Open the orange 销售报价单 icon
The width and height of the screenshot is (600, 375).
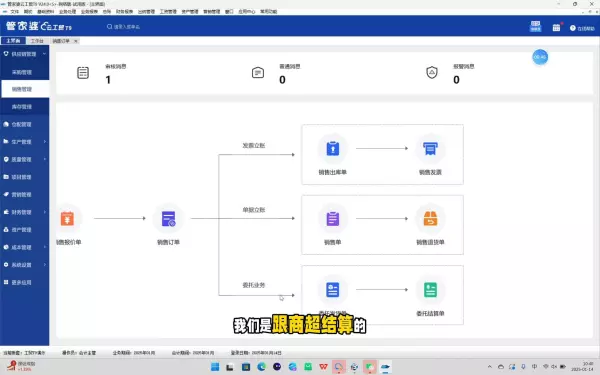tap(68, 219)
